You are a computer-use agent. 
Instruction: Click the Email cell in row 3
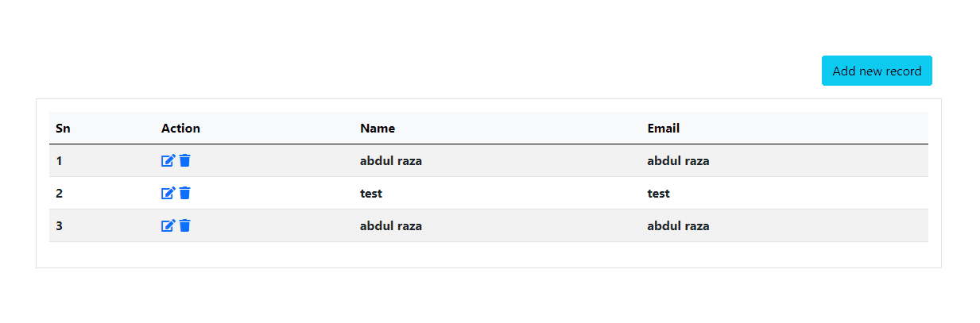pos(678,226)
